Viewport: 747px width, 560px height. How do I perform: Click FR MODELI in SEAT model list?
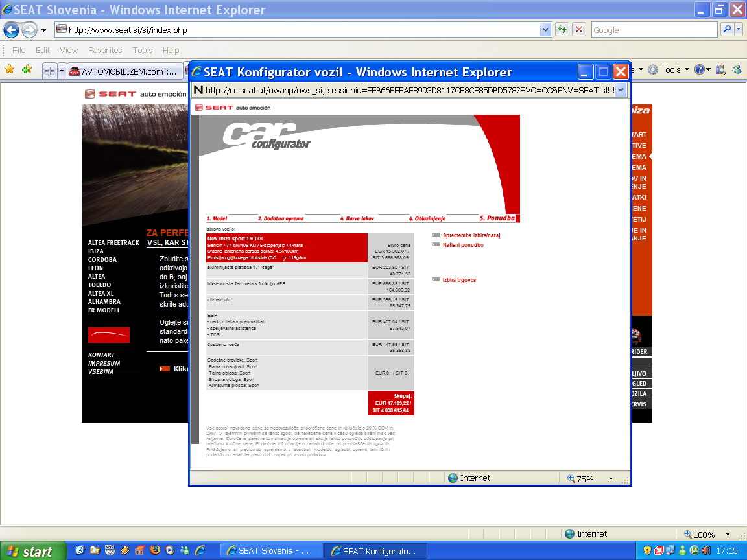(x=103, y=310)
